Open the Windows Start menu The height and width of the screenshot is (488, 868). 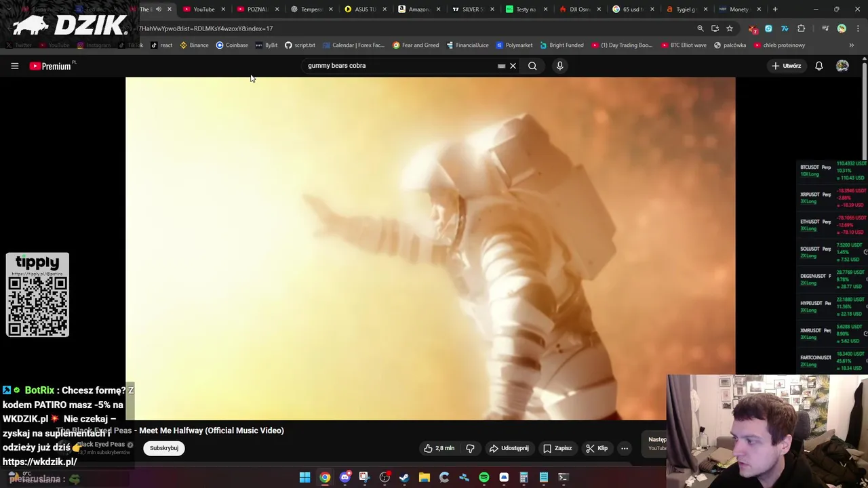click(304, 478)
